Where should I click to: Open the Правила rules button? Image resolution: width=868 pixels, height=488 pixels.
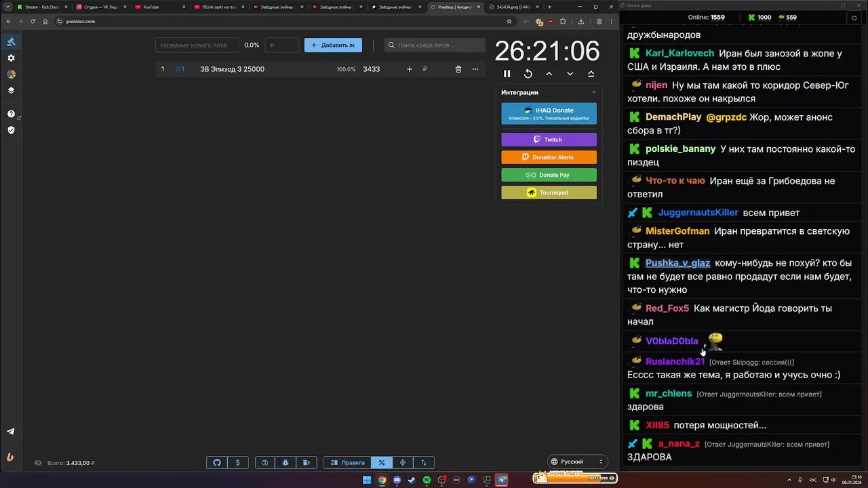tap(347, 463)
